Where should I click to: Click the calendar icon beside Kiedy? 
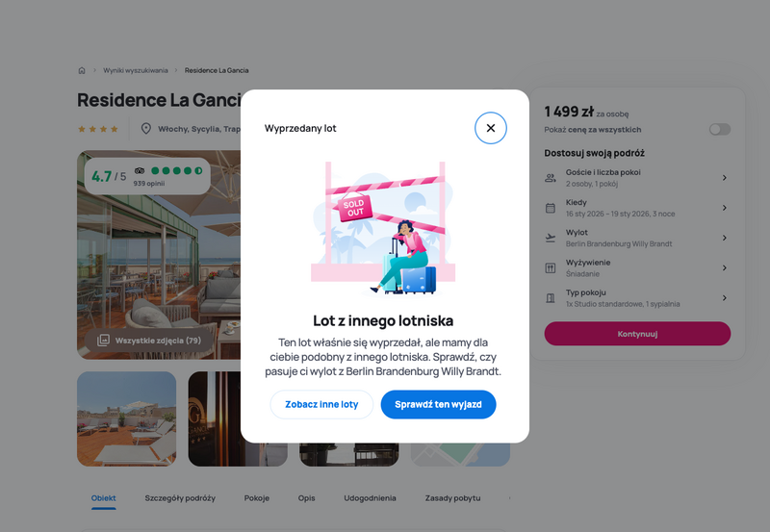550,208
